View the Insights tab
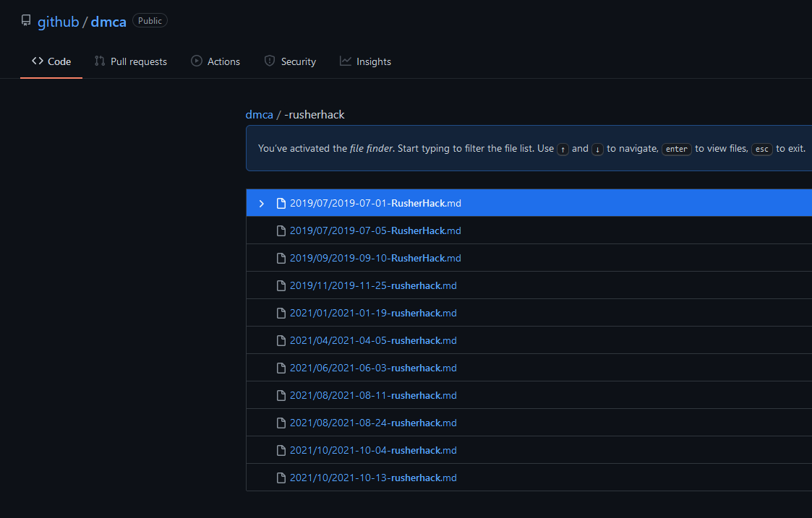The image size is (812, 518). tap(365, 61)
